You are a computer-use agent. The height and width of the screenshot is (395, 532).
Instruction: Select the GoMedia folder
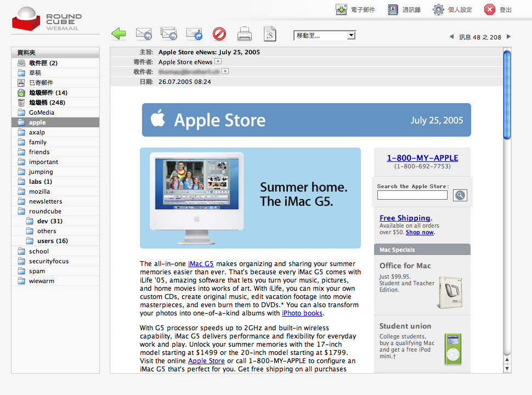pyautogui.click(x=55, y=112)
